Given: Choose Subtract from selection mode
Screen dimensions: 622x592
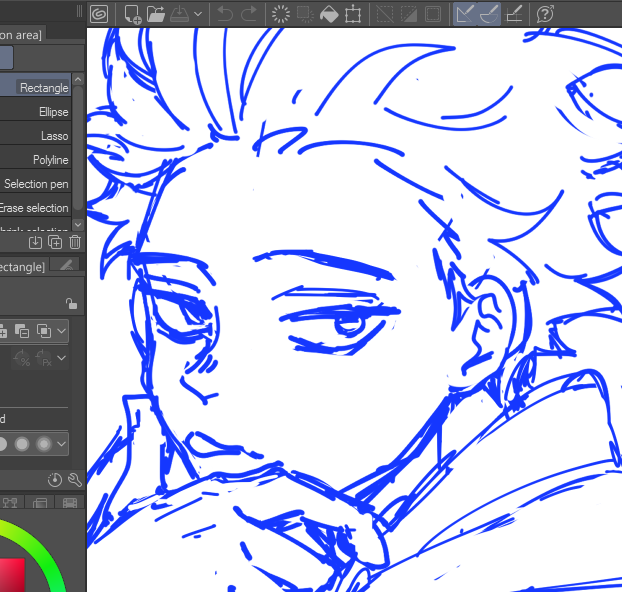Looking at the screenshot, I should click(22, 331).
